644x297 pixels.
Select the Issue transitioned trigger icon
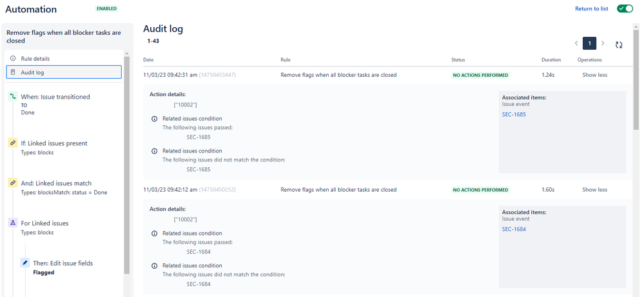pyautogui.click(x=13, y=97)
